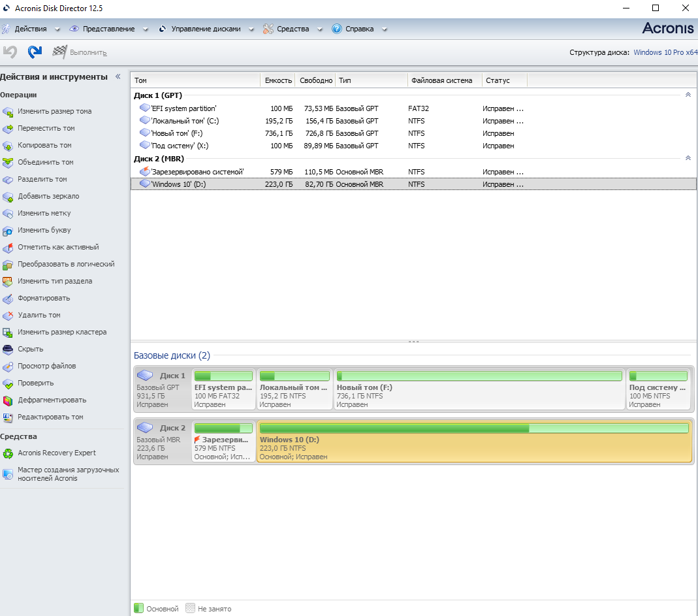Viewport: 698px width, 616px height.
Task: Sort list by Свободно column header
Action: tap(315, 80)
